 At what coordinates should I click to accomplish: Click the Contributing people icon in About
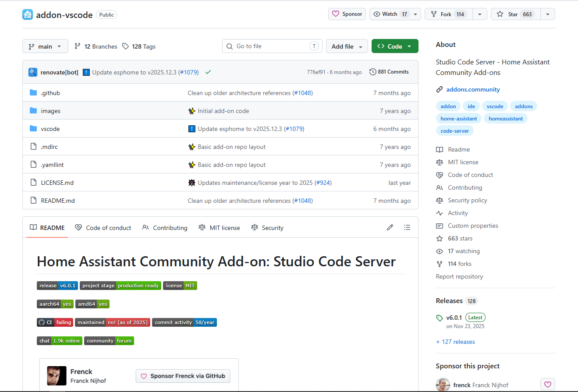point(440,187)
